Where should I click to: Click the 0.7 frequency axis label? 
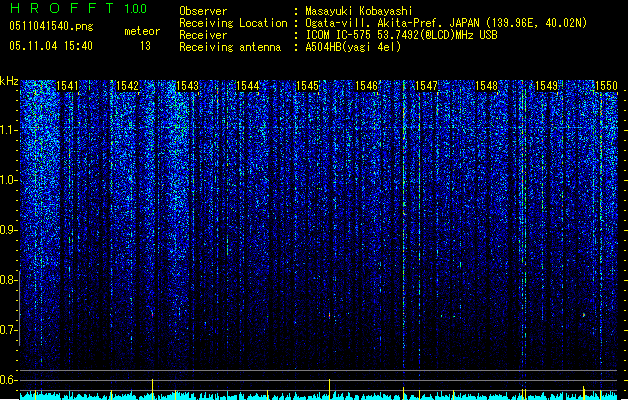coord(8,330)
